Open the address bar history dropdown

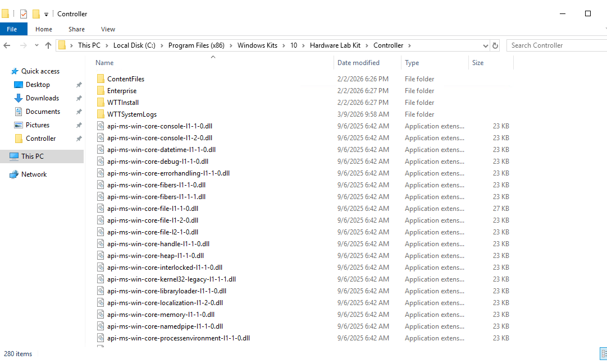click(486, 45)
